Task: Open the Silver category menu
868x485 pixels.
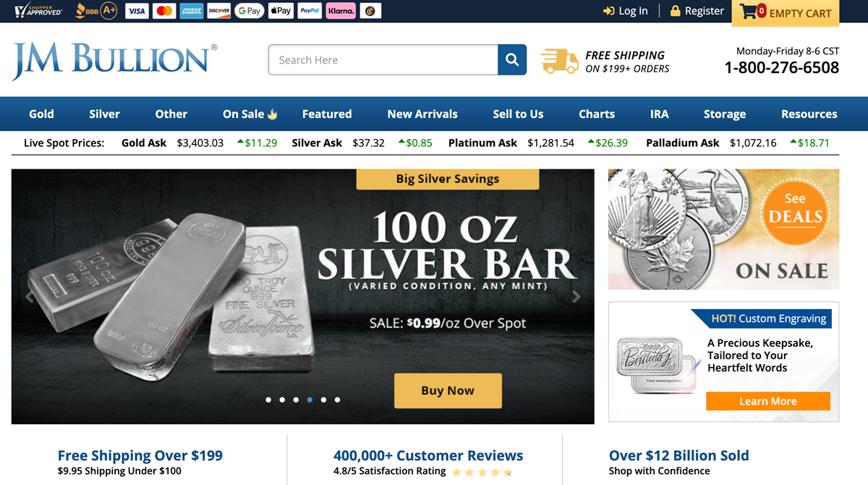Action: [104, 114]
